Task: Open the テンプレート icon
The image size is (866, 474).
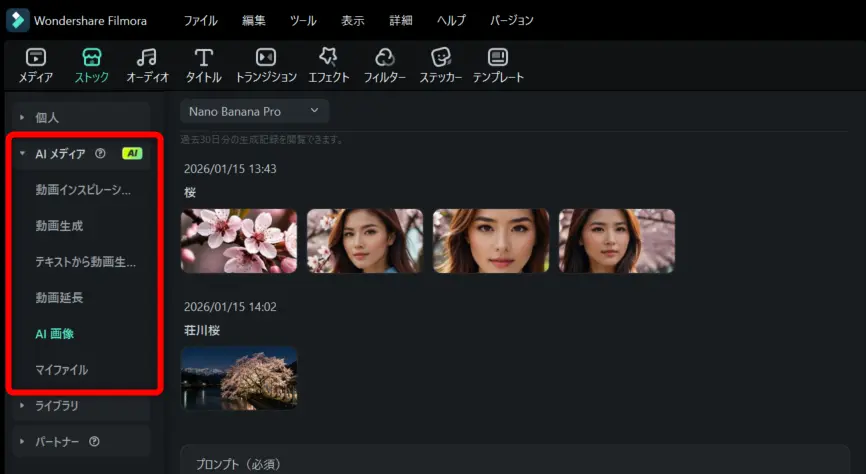Action: (498, 57)
